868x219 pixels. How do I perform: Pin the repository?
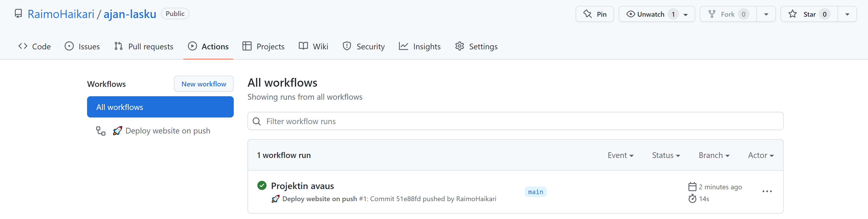tap(595, 14)
